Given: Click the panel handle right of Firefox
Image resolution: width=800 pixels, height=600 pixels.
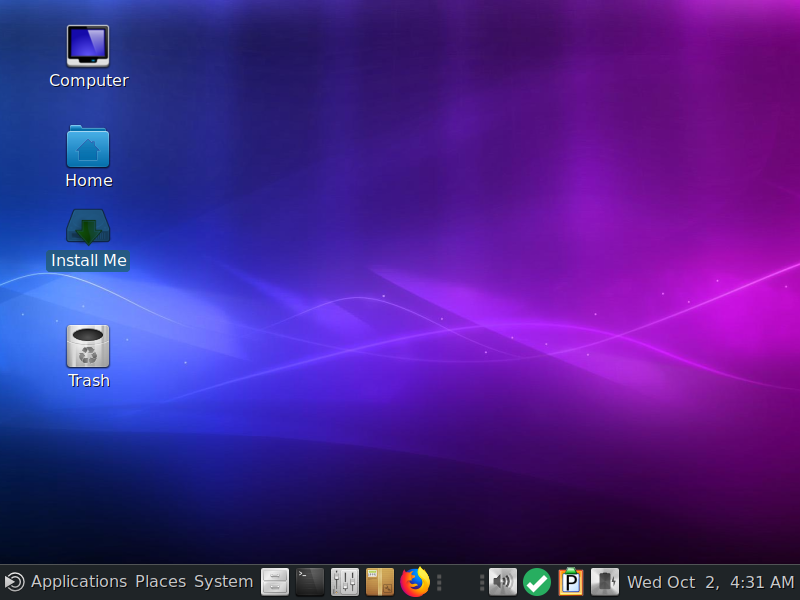Looking at the screenshot, I should [439, 582].
